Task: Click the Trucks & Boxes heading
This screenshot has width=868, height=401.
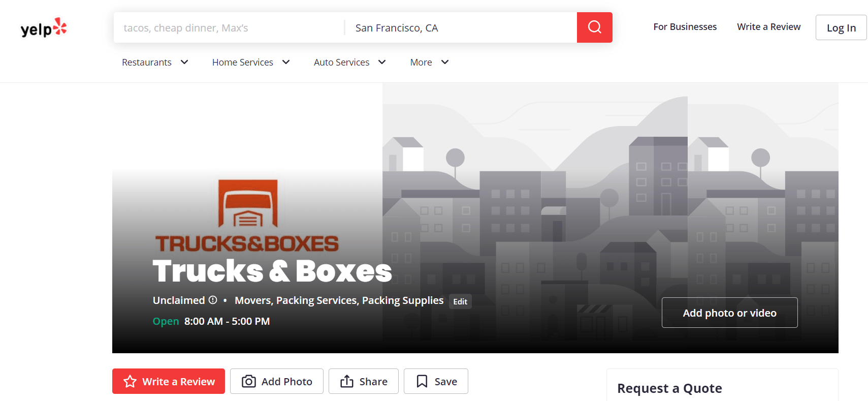Action: point(272,271)
